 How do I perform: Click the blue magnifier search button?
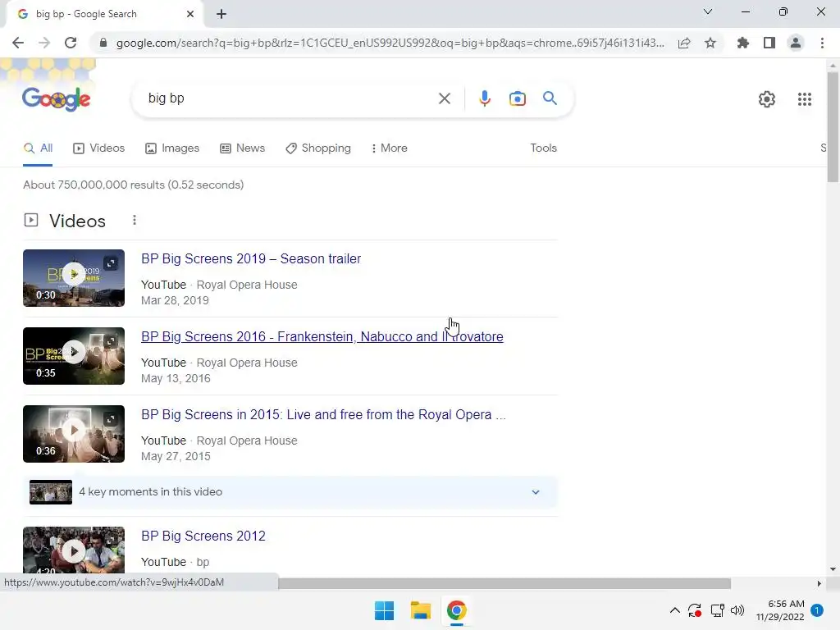pos(550,98)
